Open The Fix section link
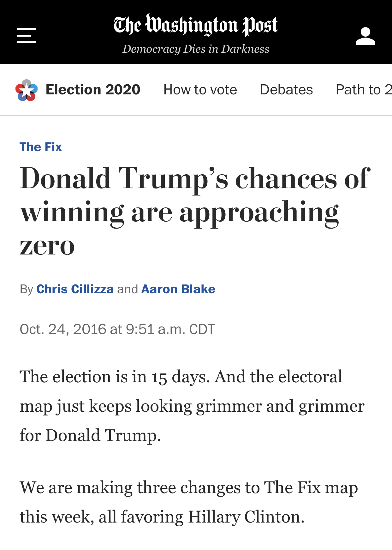Screen dimensions: 392x550 click(x=41, y=147)
